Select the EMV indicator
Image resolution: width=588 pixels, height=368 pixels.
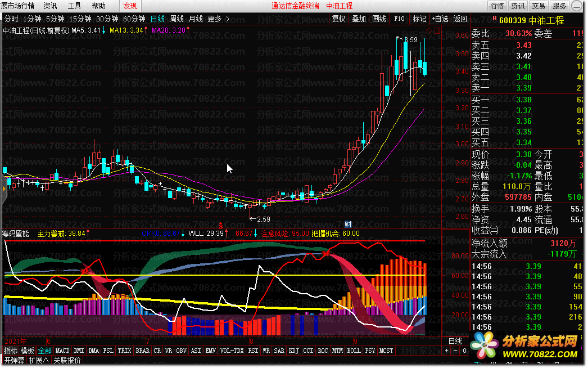coord(210,351)
